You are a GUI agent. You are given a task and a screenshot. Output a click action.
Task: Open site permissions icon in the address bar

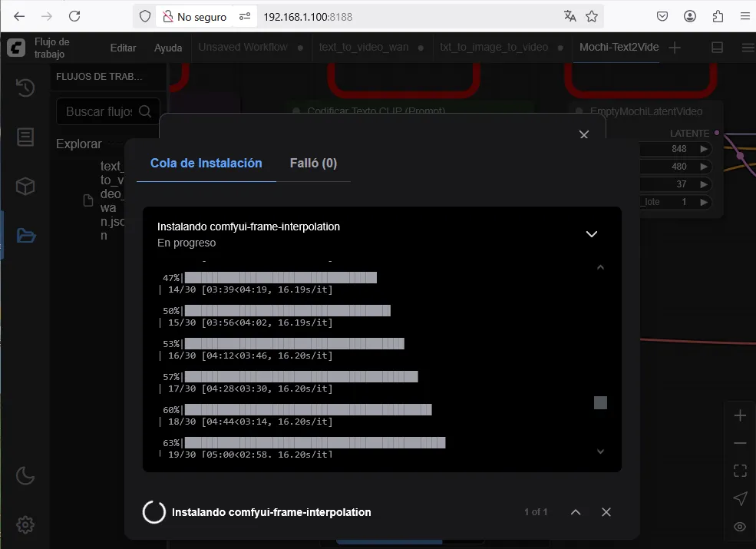245,16
